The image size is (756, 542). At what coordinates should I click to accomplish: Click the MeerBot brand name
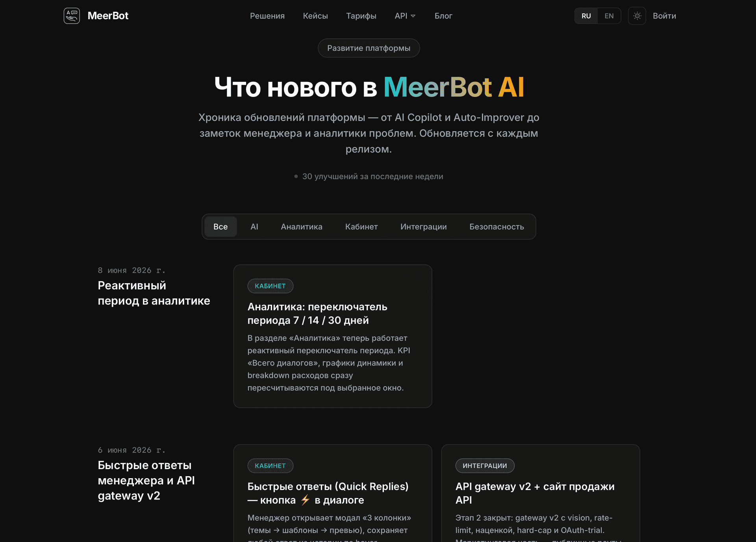(108, 16)
